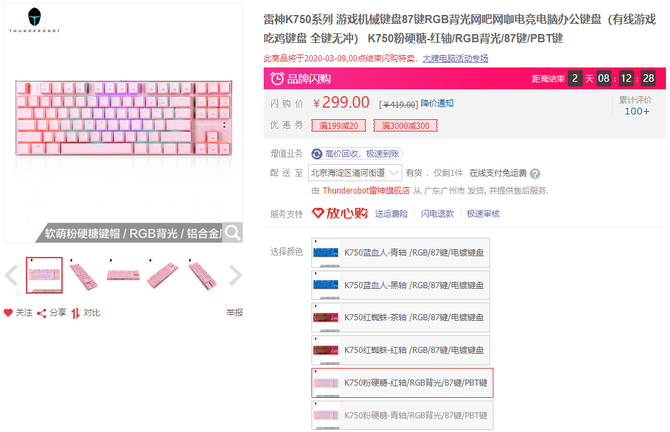Image resolution: width=670 pixels, height=432 pixels.
Task: Click the 降价通知 price alert link
Action: tap(437, 103)
